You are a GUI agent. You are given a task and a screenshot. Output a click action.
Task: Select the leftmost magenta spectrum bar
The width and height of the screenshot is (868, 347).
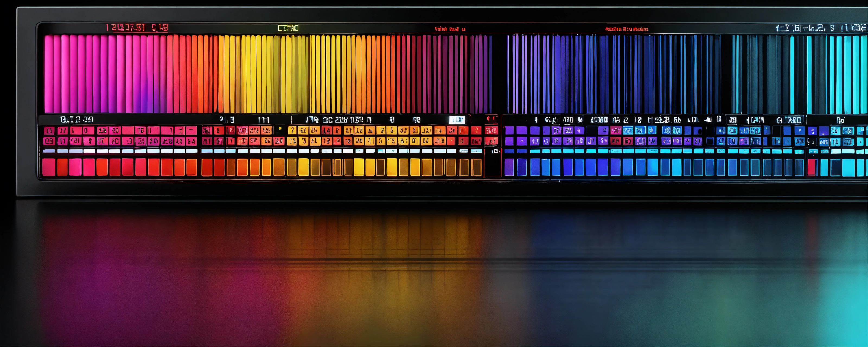[49, 74]
